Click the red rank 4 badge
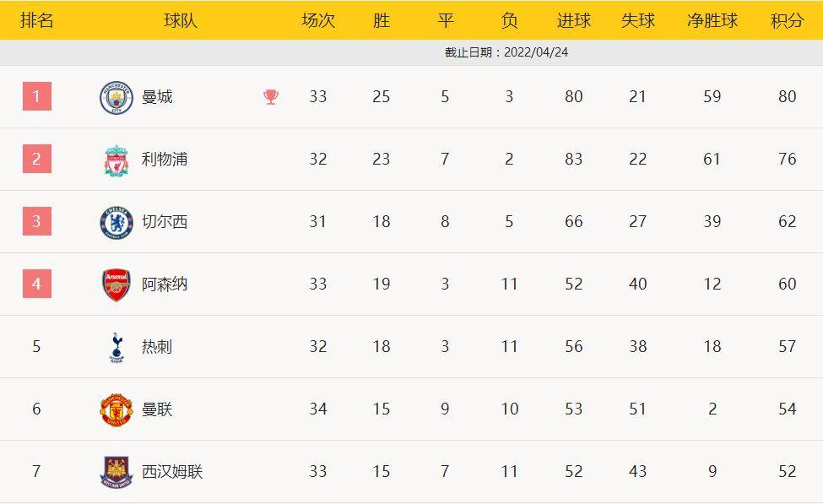 (x=37, y=284)
